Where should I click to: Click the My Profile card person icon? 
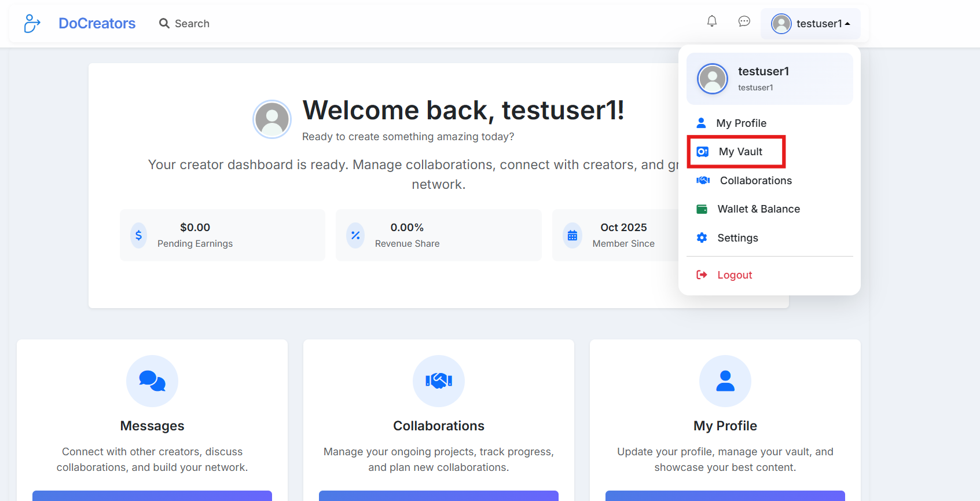725,381
